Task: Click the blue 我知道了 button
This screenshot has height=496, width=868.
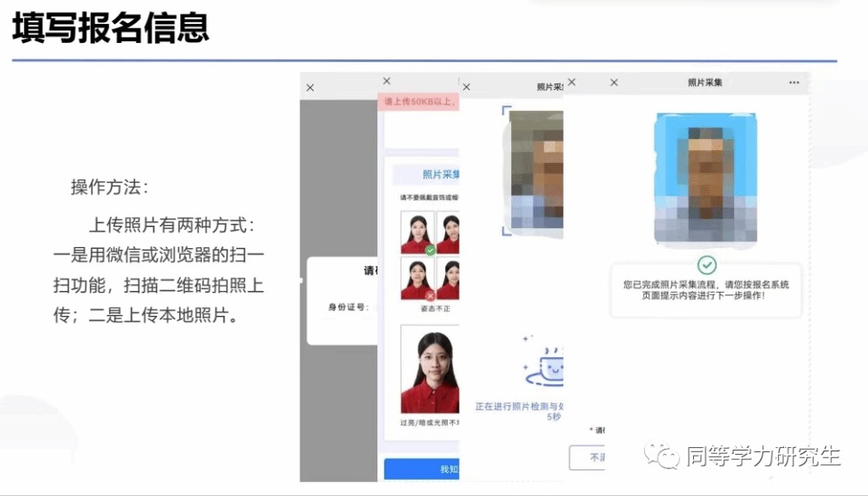Action: tap(422, 469)
